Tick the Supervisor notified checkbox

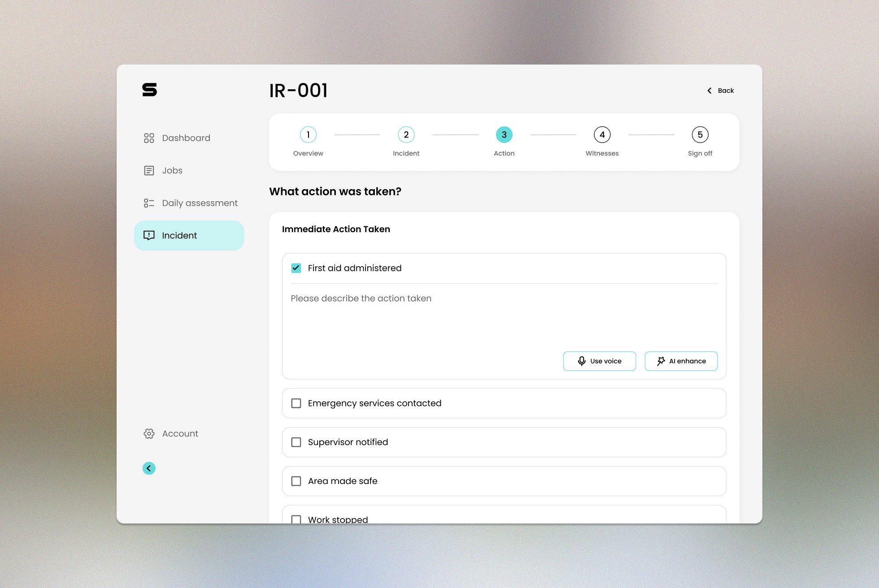pyautogui.click(x=296, y=442)
